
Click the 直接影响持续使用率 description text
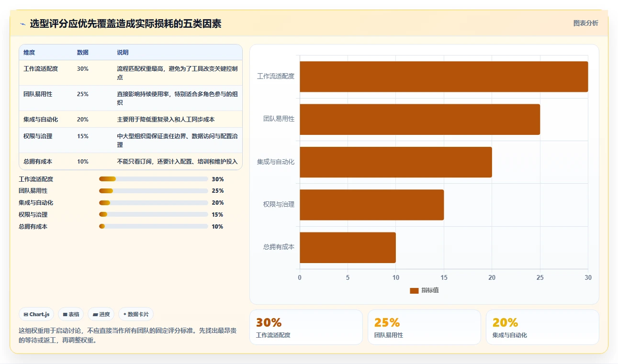(x=177, y=98)
